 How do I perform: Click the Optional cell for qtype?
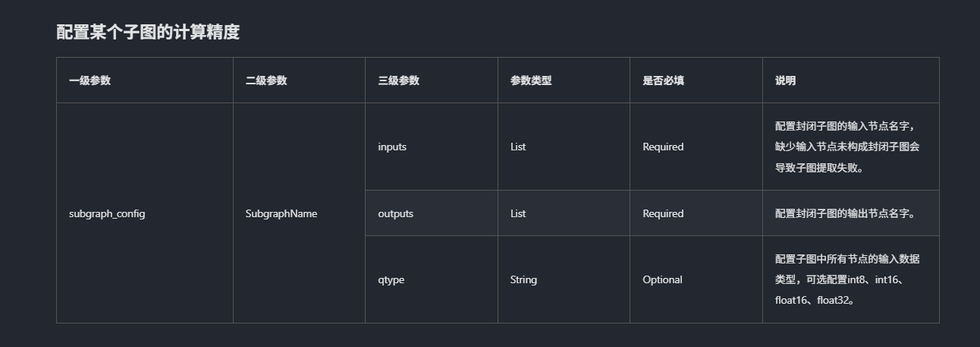pos(662,279)
